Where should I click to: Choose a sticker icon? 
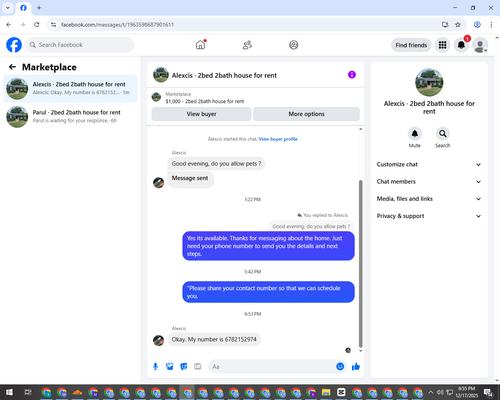point(184,367)
